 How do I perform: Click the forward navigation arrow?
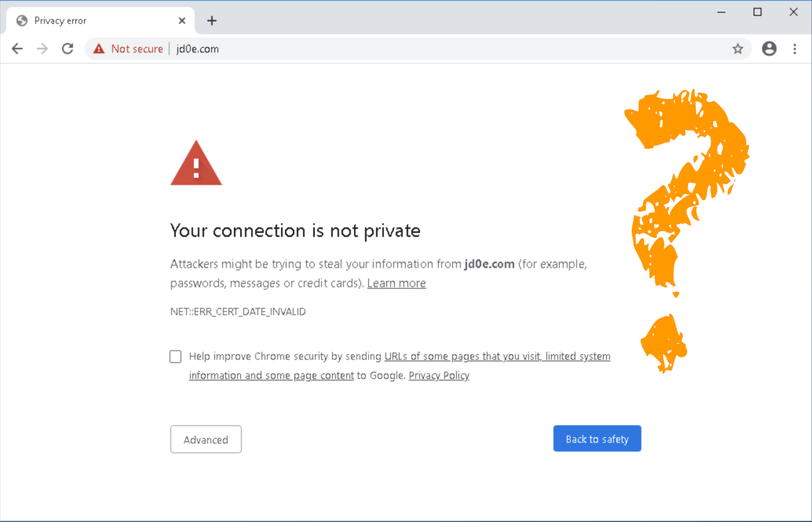[42, 49]
